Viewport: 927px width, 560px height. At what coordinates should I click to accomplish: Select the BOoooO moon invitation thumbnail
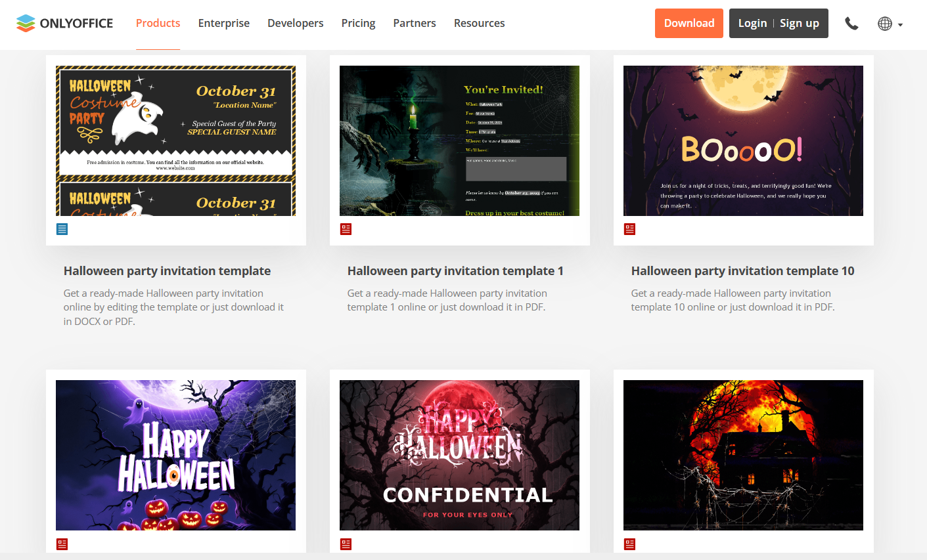click(743, 140)
